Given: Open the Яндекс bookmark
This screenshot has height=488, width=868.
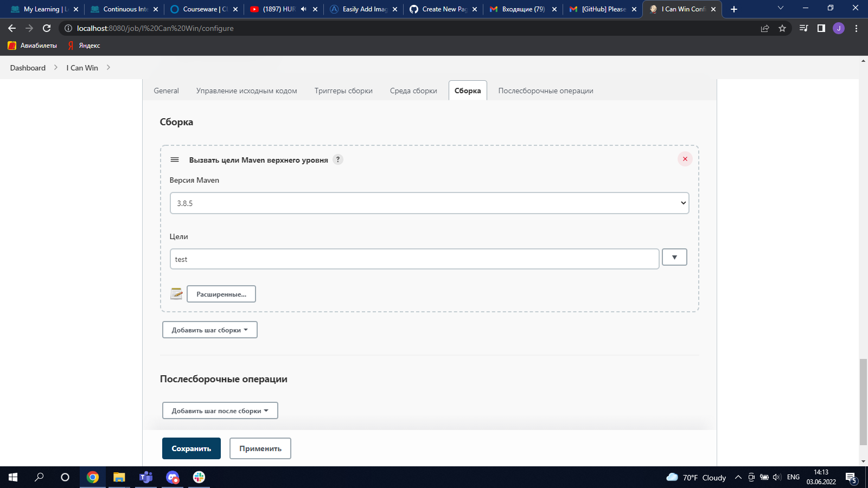Looking at the screenshot, I should coord(84,46).
